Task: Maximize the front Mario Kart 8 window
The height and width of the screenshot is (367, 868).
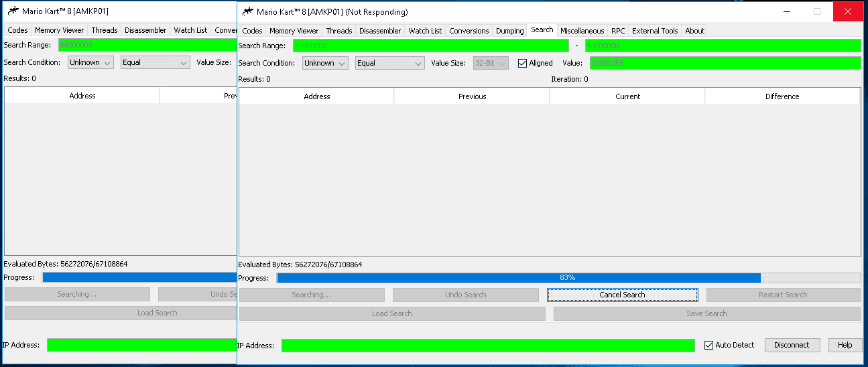Action: coord(817,11)
